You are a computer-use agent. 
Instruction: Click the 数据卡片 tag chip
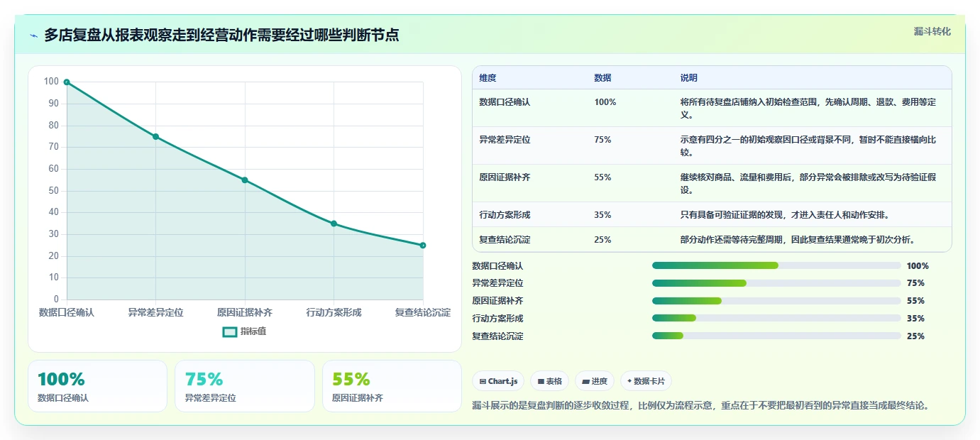pyautogui.click(x=646, y=381)
